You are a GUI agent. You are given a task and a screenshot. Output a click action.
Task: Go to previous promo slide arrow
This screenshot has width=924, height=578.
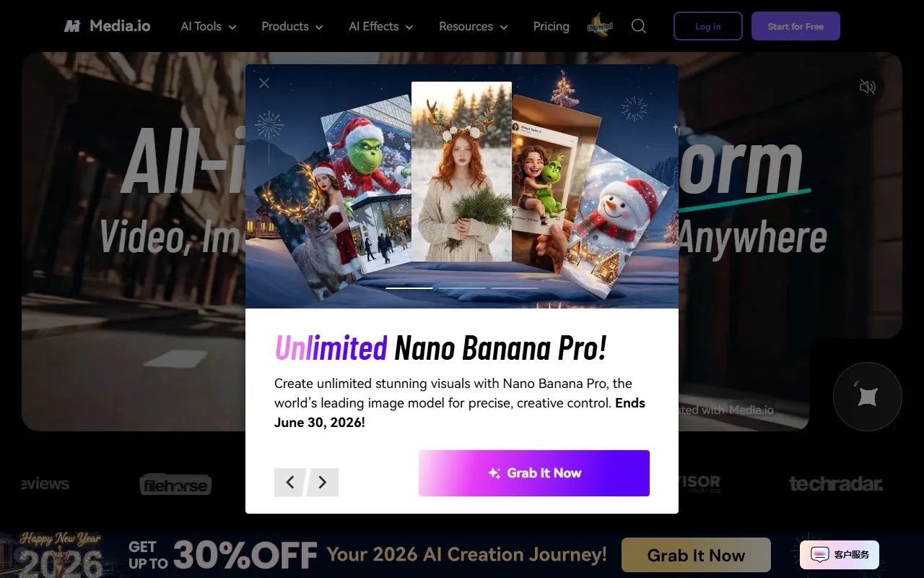pyautogui.click(x=290, y=482)
